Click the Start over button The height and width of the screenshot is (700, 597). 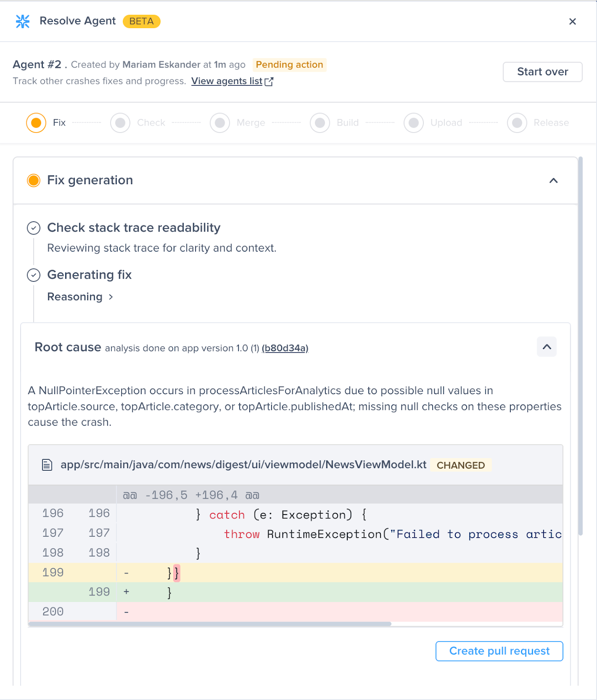click(542, 72)
